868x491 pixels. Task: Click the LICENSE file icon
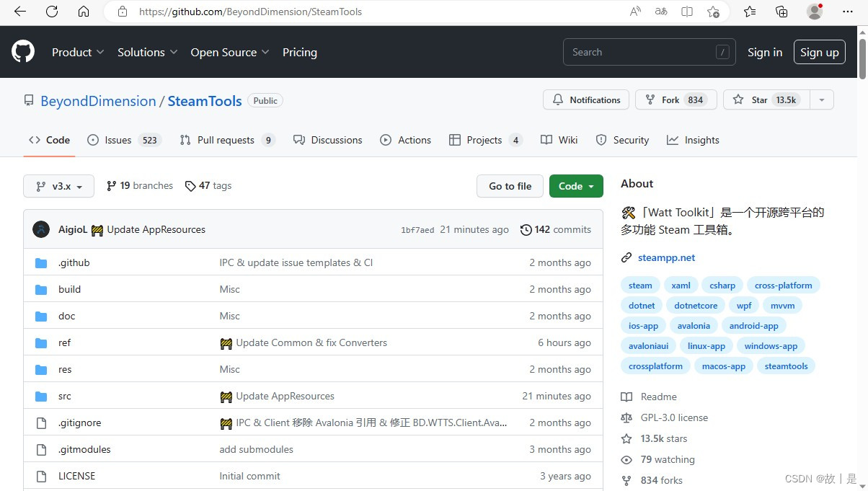pyautogui.click(x=41, y=477)
